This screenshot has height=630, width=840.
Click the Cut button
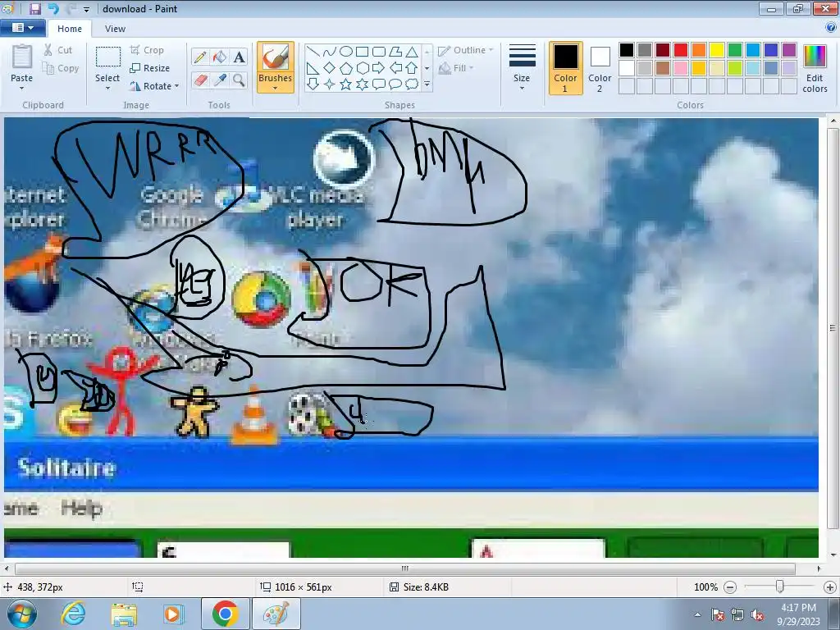pos(58,50)
